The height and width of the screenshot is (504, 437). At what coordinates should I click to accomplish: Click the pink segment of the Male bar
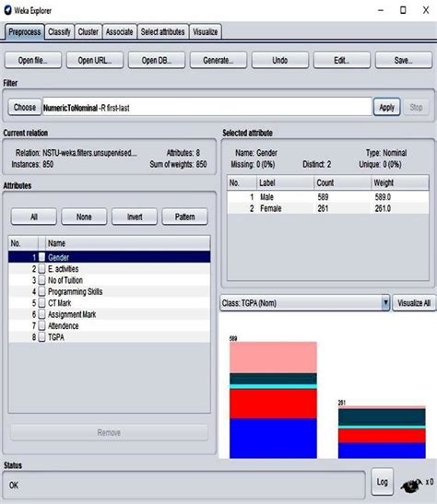click(x=273, y=357)
